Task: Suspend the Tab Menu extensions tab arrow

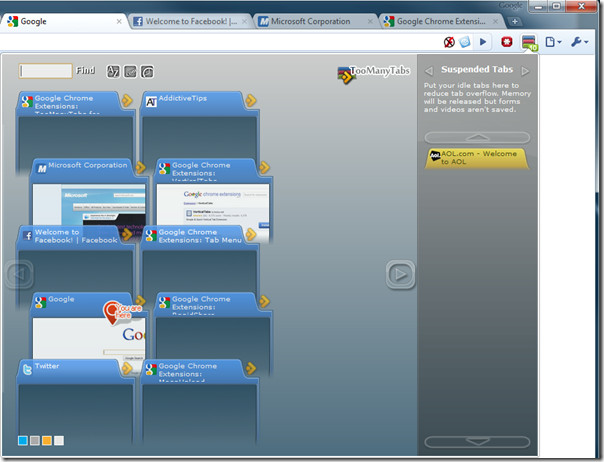Action: pos(251,234)
